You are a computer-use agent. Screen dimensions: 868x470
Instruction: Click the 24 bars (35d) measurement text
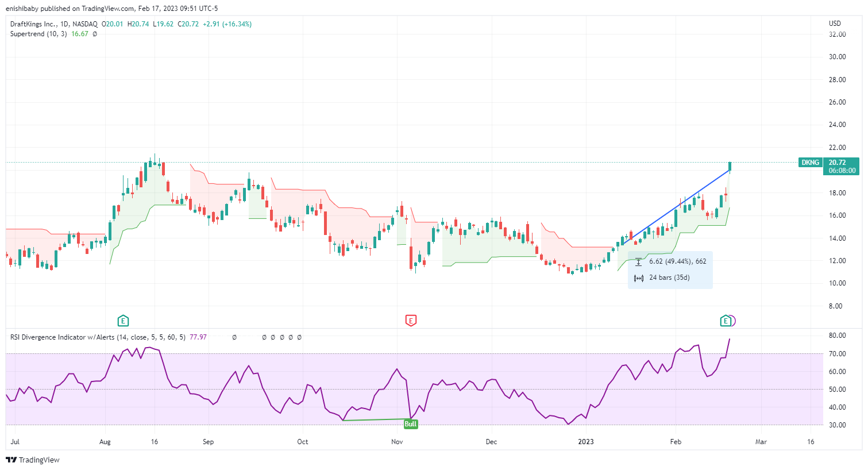[669, 278]
